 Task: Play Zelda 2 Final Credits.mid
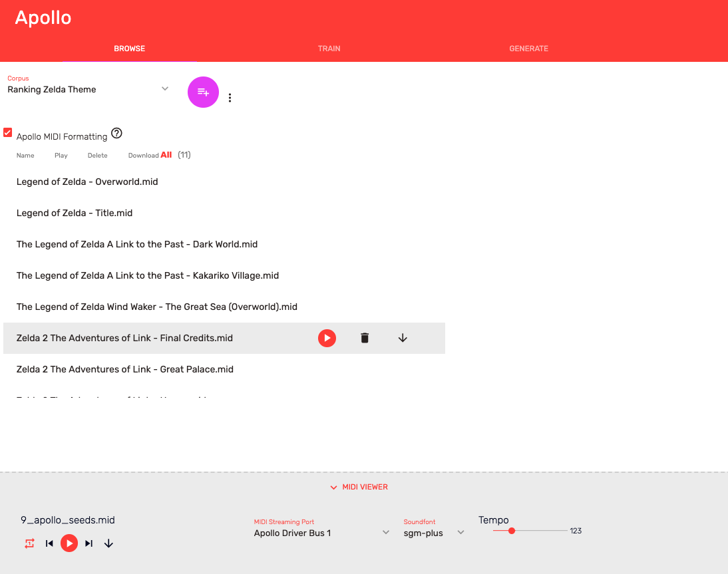pos(327,338)
